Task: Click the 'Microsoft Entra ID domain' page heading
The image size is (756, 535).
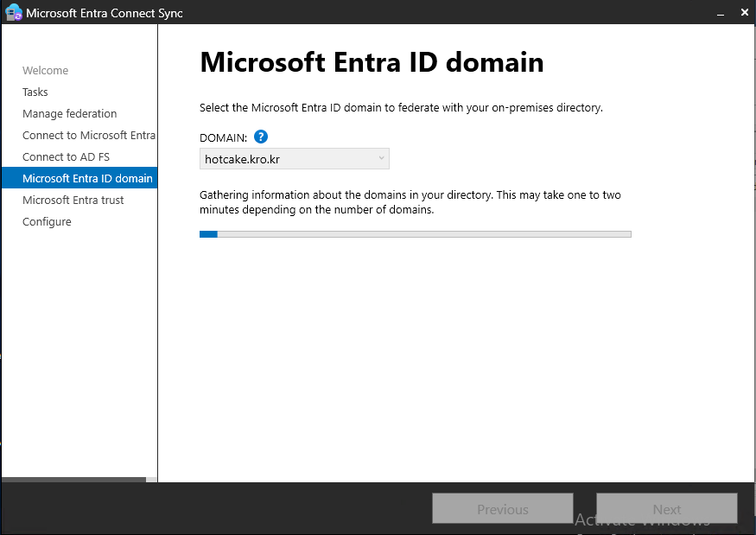Action: click(x=372, y=62)
